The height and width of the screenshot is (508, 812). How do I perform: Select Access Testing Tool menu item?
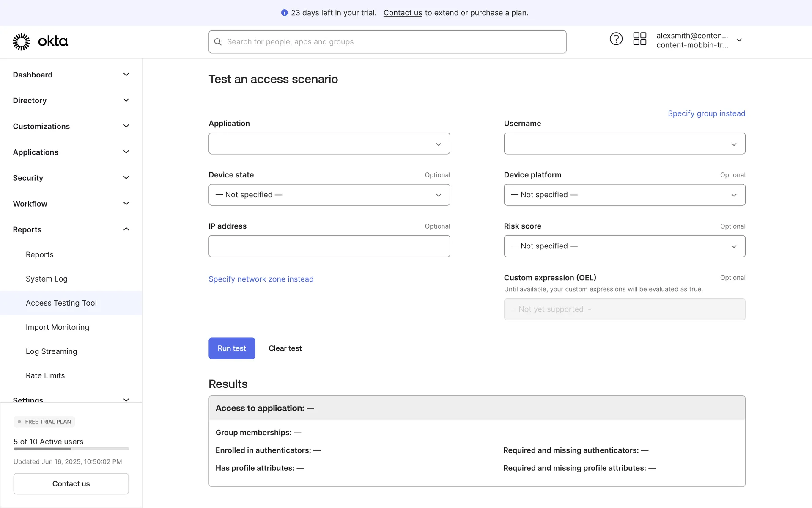point(61,303)
